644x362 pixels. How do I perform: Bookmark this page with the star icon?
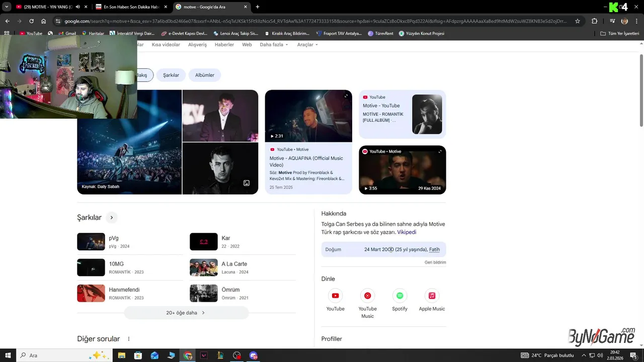click(578, 21)
